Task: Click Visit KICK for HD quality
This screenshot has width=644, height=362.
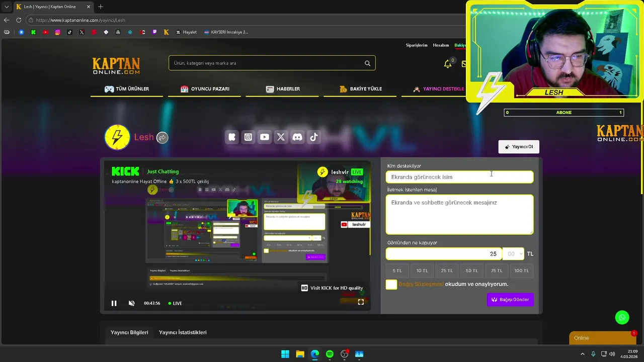Action: pos(332,288)
